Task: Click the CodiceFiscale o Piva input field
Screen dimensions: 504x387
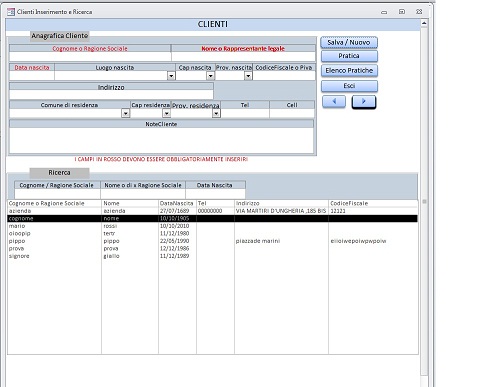Action: pyautogui.click(x=284, y=76)
